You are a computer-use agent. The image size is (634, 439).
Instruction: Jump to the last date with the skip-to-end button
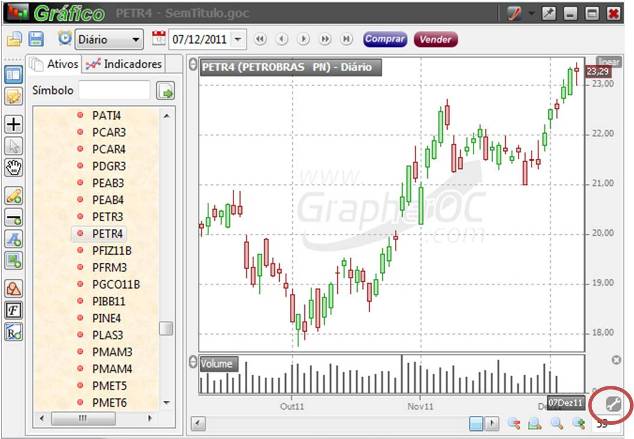(347, 39)
